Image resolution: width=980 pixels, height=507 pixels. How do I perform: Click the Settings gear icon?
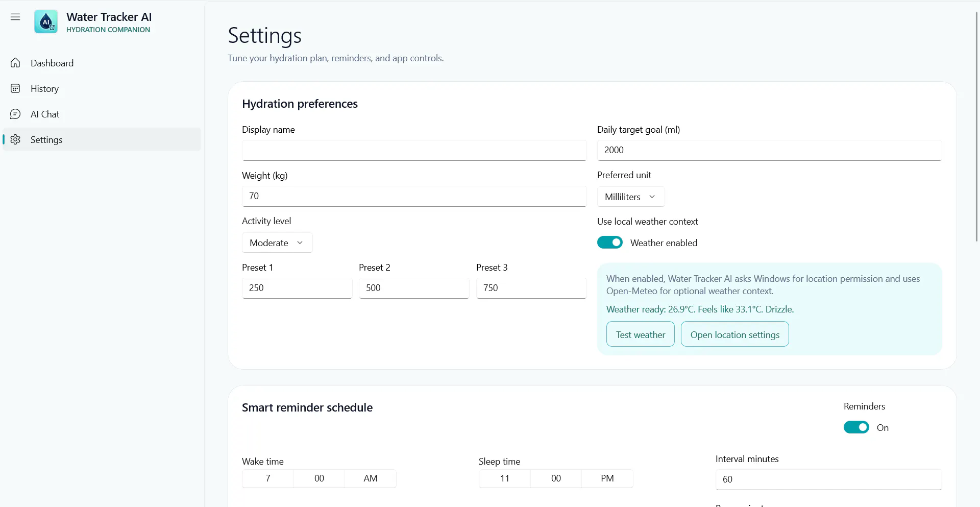point(15,139)
